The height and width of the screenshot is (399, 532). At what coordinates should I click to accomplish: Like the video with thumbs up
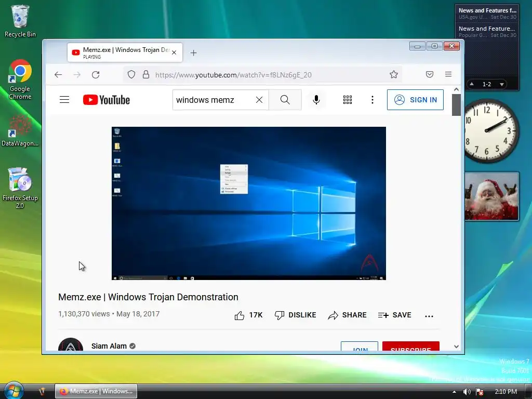pyautogui.click(x=248, y=315)
